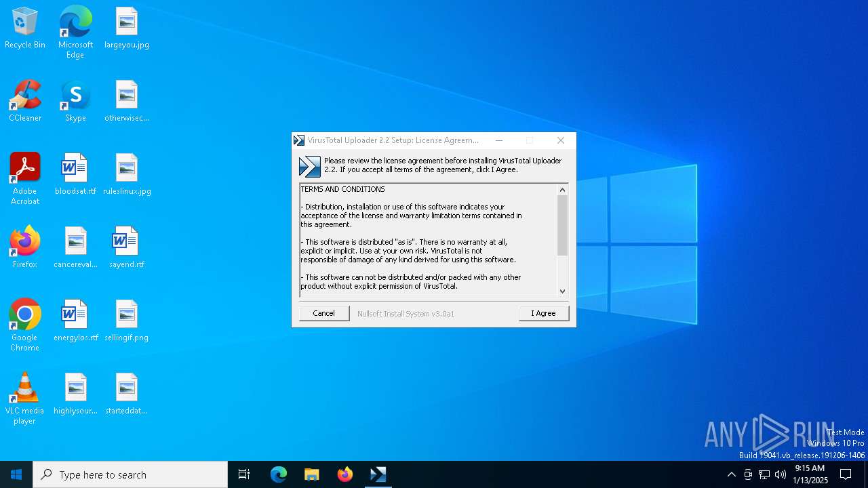
Task: Click the Meet Now tray icon
Action: pos(748,474)
